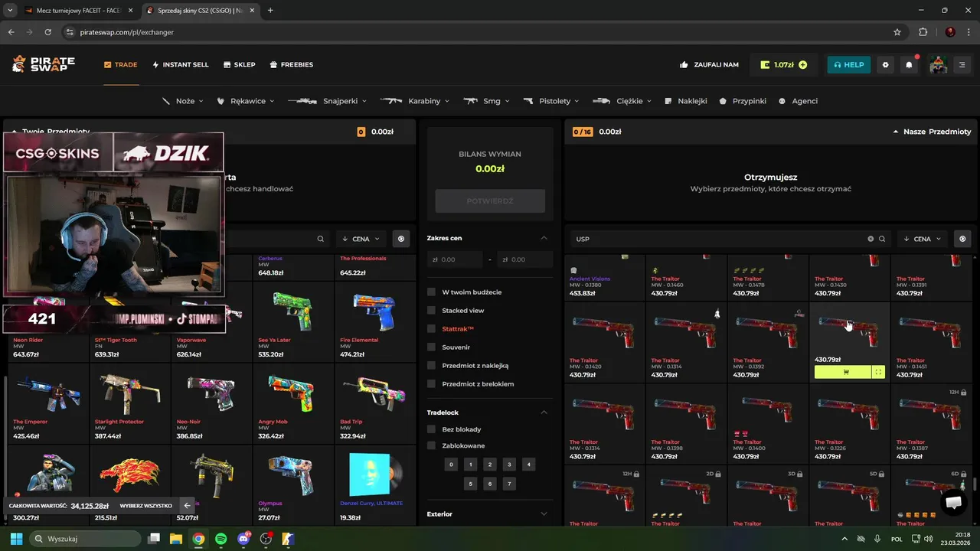
Task: Open the live chat bubble icon
Action: [x=953, y=502]
